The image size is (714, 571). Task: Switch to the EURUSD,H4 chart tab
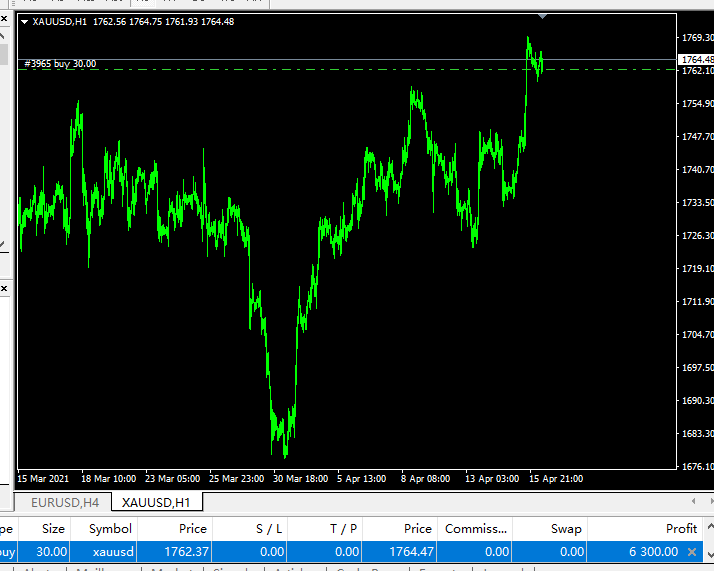pyautogui.click(x=65, y=503)
